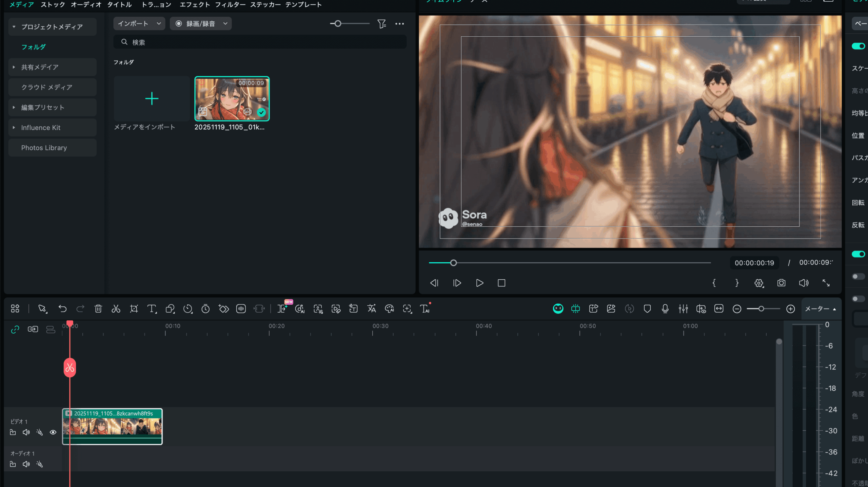Click the Photos Library button
The image size is (868, 487).
pos(44,148)
